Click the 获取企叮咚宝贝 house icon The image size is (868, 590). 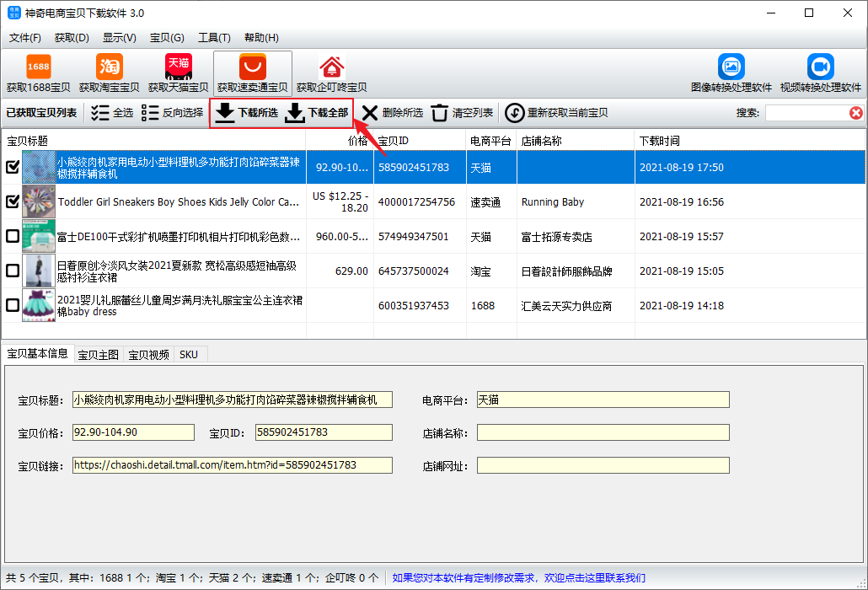(331, 73)
